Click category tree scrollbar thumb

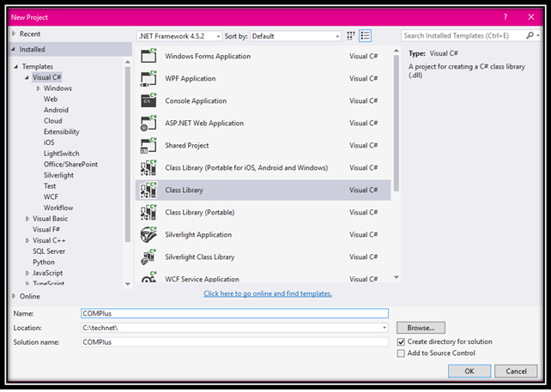click(x=128, y=154)
